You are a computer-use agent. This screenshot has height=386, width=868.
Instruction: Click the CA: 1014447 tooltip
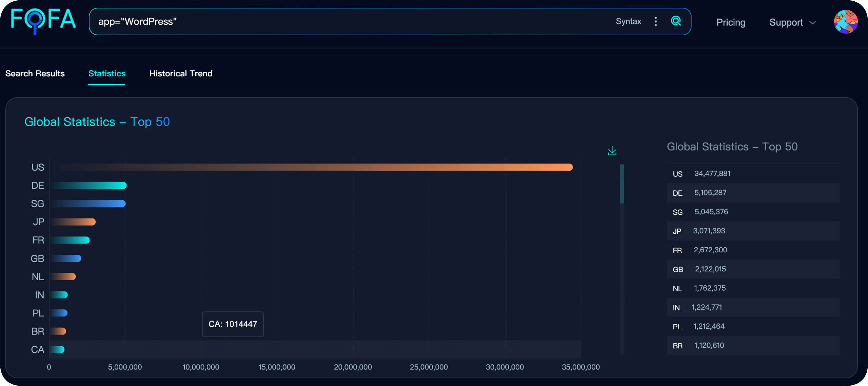[x=233, y=324]
